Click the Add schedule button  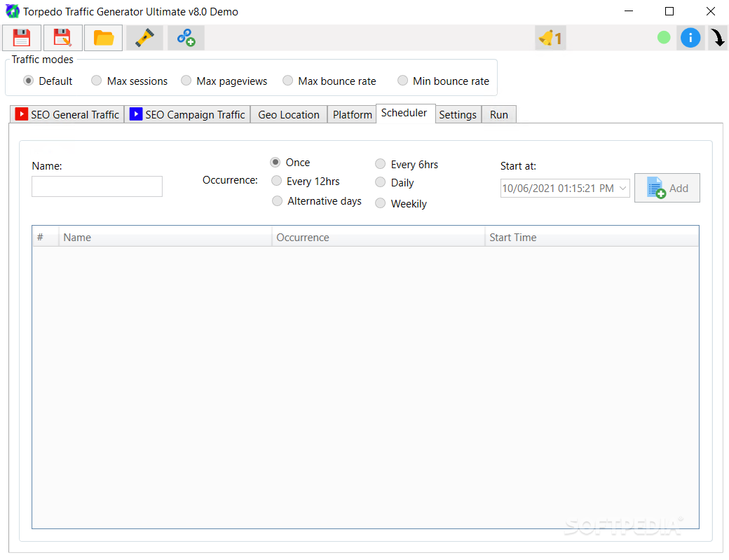click(x=667, y=189)
